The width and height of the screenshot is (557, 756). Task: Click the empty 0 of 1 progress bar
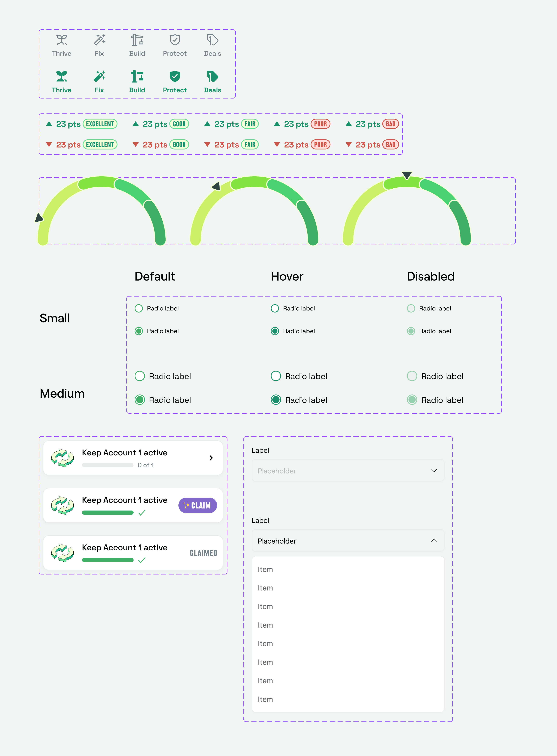108,465
